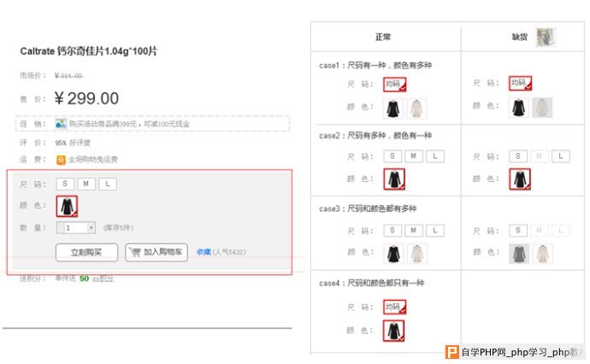590x364 pixels.
Task: Pick selected black dress in case2 正常 column
Action: (394, 179)
